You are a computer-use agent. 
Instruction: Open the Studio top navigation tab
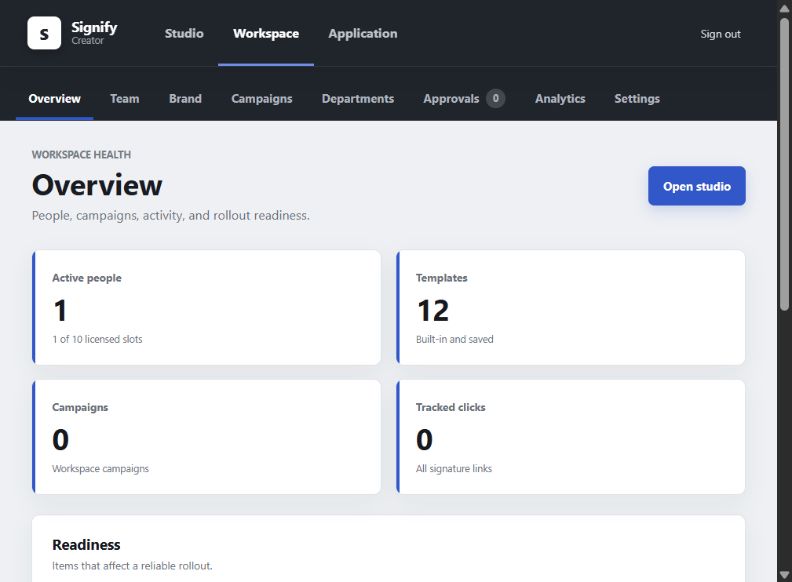[x=184, y=33]
